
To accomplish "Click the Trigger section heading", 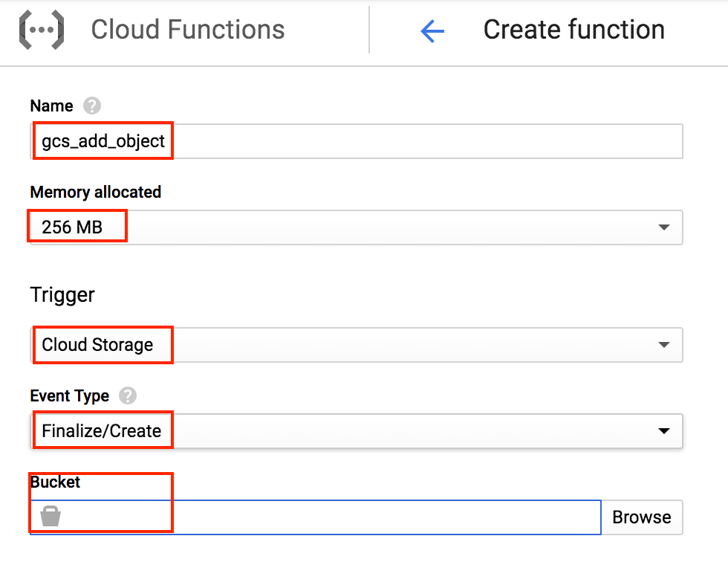I will tap(62, 295).
